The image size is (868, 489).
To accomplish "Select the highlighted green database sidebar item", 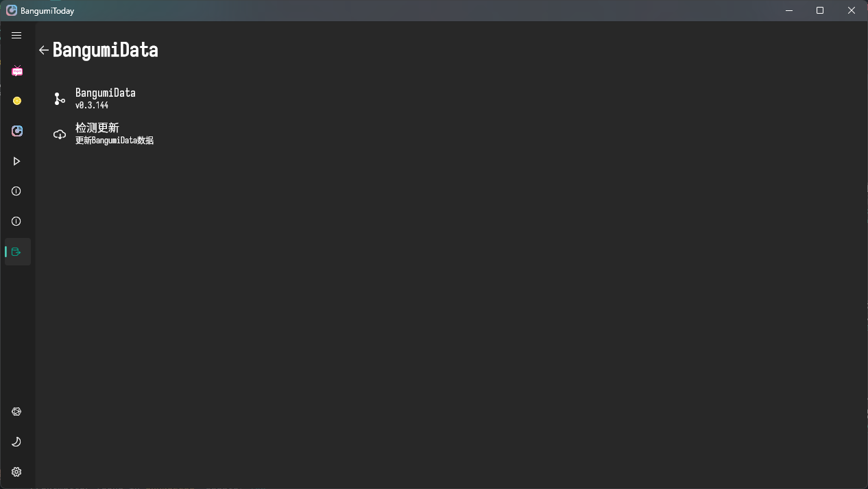I will tap(17, 252).
